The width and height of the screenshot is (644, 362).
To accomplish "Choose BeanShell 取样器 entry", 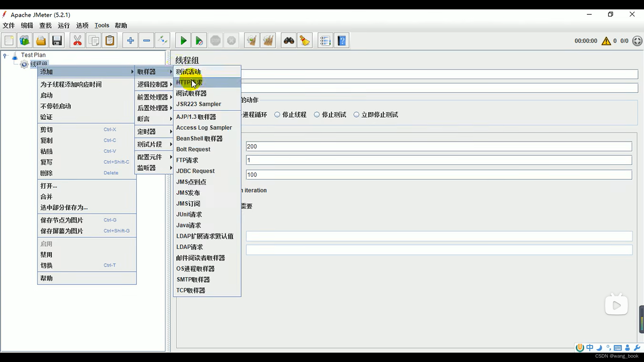I will pos(207,138).
